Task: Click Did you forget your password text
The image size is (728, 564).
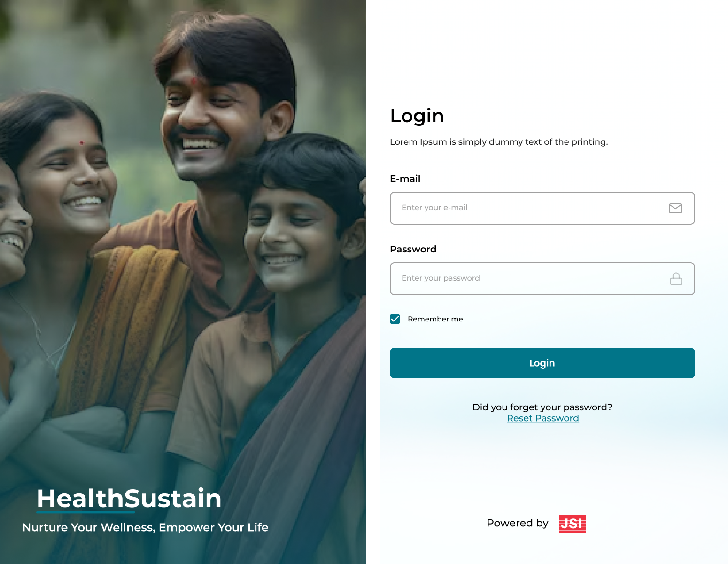Action: (x=542, y=407)
